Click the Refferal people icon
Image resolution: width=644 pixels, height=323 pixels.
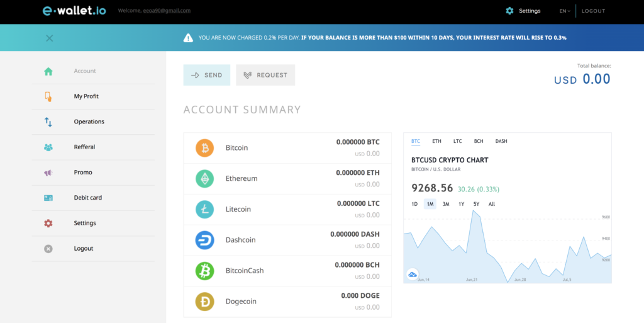coord(48,147)
